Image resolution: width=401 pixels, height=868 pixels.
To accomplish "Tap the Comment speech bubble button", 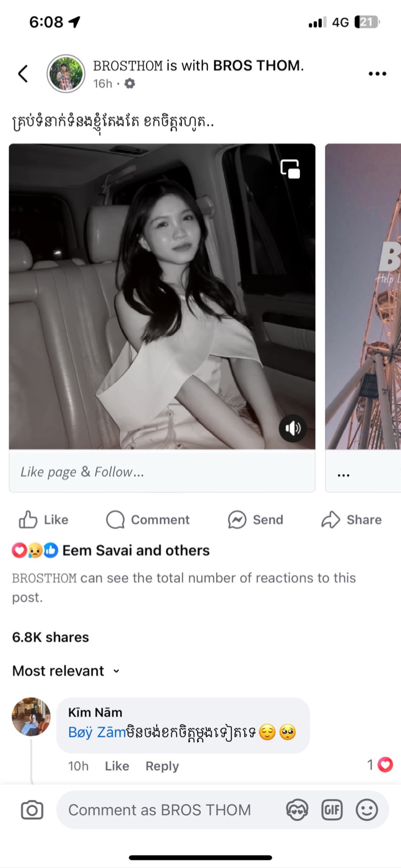I will click(148, 520).
